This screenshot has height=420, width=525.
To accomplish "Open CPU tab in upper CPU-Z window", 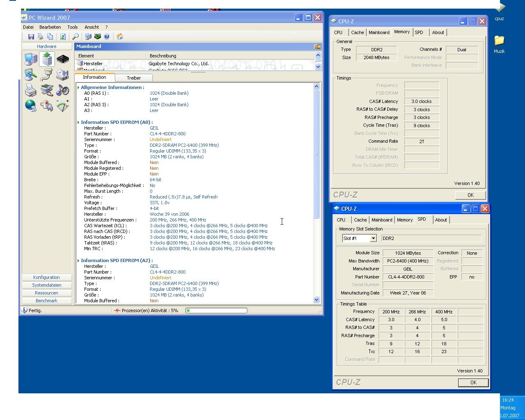I will [x=338, y=32].
